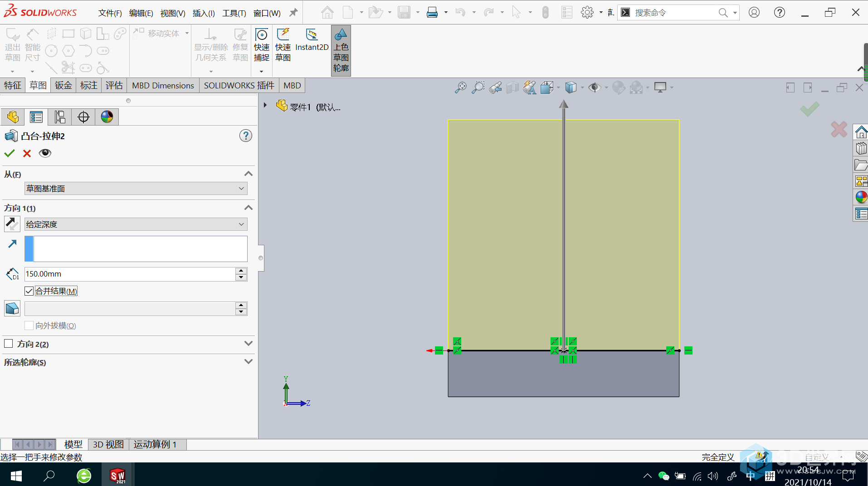Click the help icon for 凸台-拉伸2
868x486 pixels.
click(246, 136)
